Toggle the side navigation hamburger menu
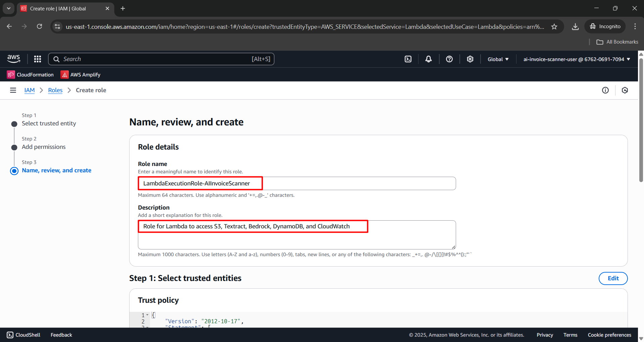Viewport: 644px width, 342px height. tap(13, 90)
